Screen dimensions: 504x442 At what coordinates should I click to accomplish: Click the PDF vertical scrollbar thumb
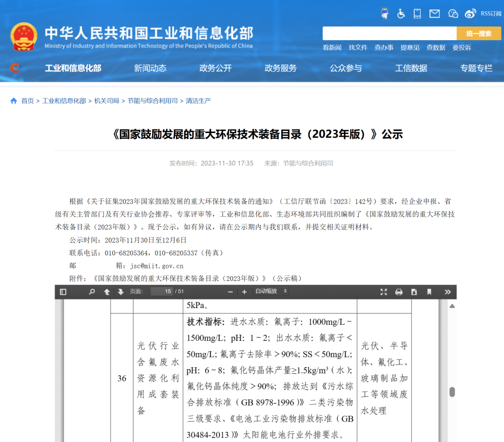pos(452,392)
